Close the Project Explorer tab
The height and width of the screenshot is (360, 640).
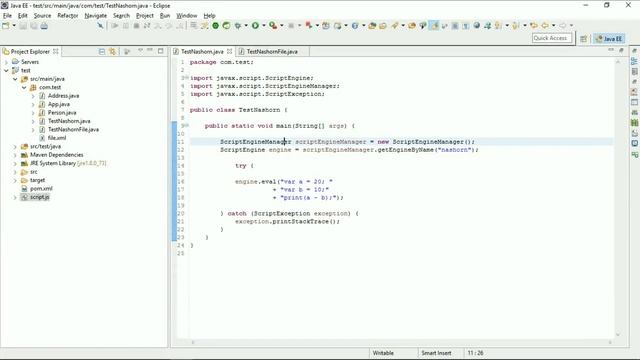[56, 51]
